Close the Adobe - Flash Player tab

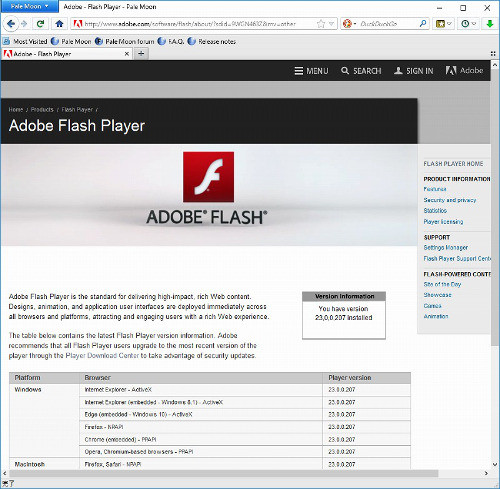pyautogui.click(x=127, y=54)
